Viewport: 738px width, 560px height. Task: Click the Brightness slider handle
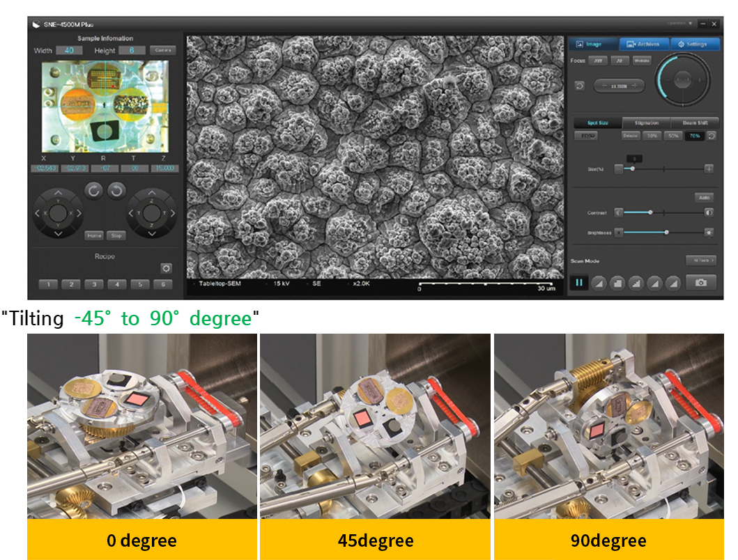pyautogui.click(x=666, y=233)
